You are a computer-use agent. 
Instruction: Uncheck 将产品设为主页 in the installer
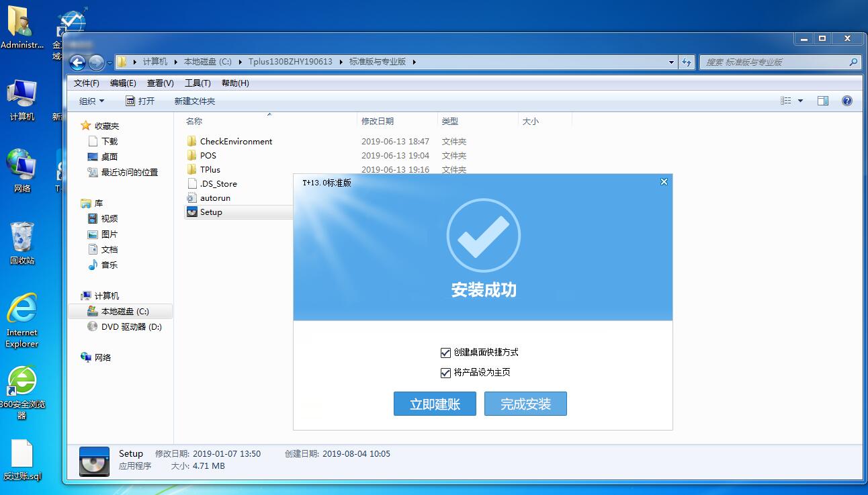coord(445,372)
